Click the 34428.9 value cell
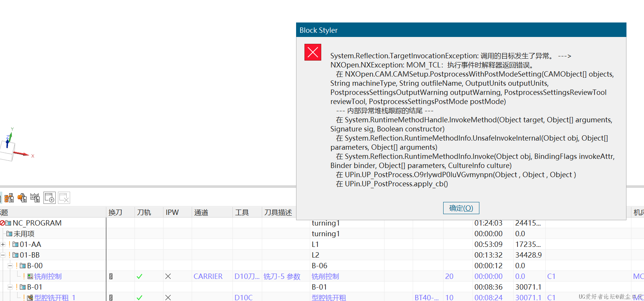 coord(529,255)
